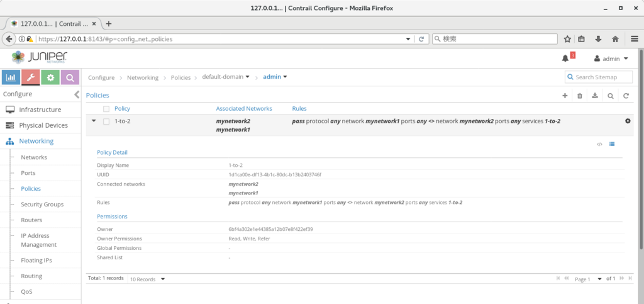This screenshot has height=304, width=644.
Task: Click the Rules column header
Action: 299,108
